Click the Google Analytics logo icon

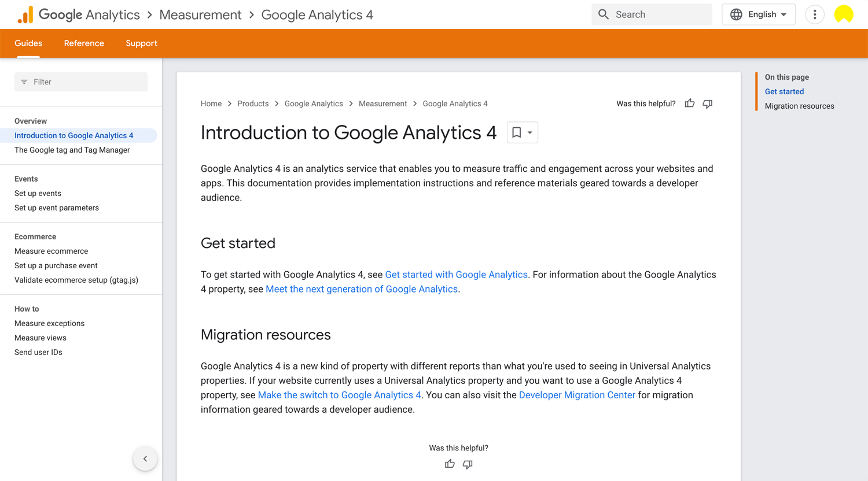point(25,14)
